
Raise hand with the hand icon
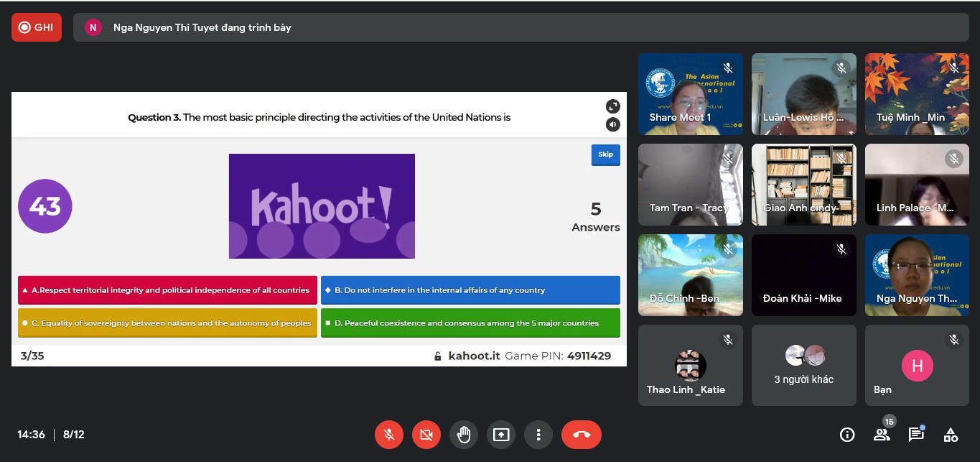[x=463, y=435]
